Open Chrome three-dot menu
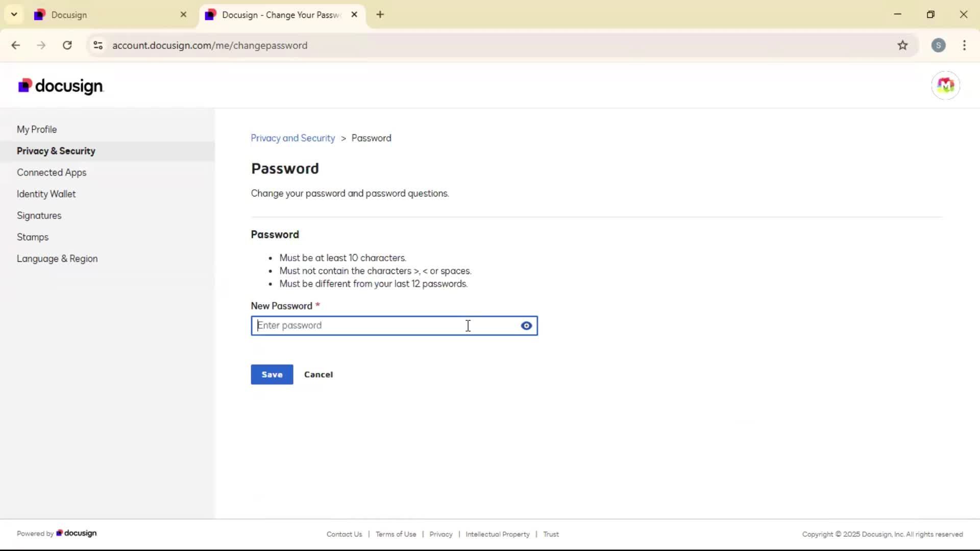The width and height of the screenshot is (980, 551). pos(964,45)
